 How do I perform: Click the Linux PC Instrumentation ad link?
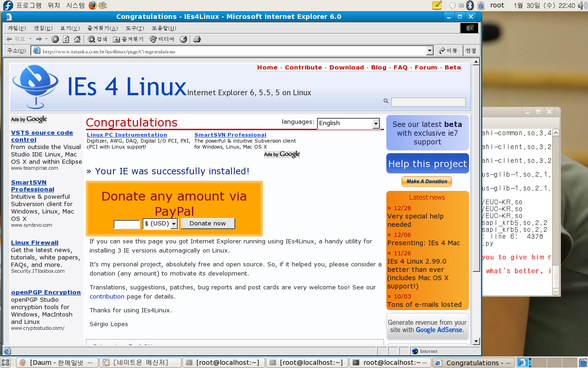(127, 135)
